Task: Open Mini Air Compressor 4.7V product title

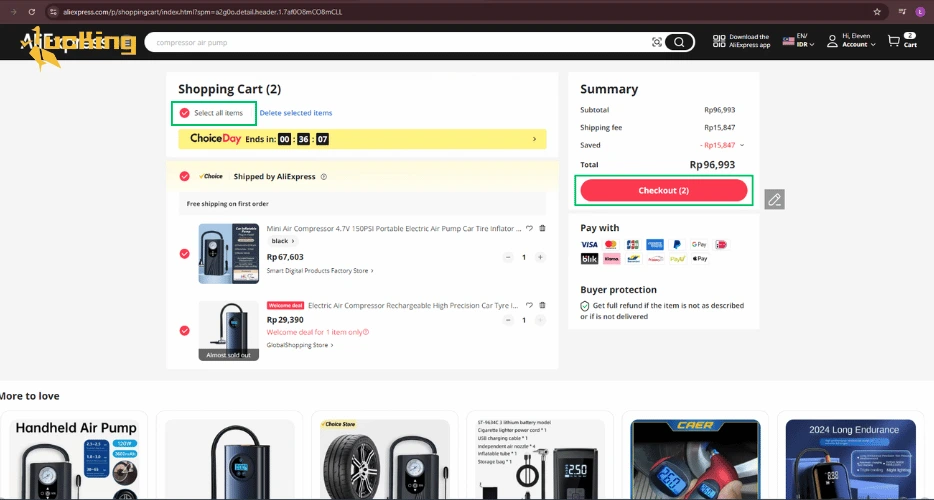Action: coord(394,228)
